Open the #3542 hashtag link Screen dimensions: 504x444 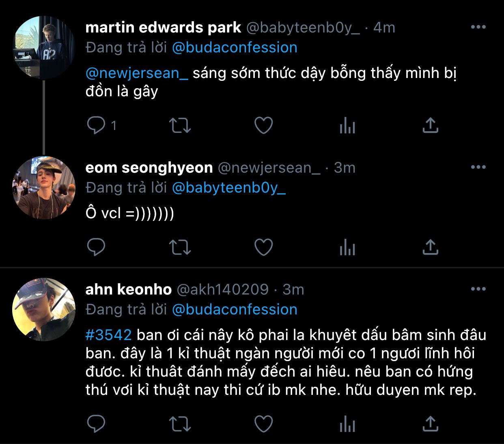(x=109, y=335)
